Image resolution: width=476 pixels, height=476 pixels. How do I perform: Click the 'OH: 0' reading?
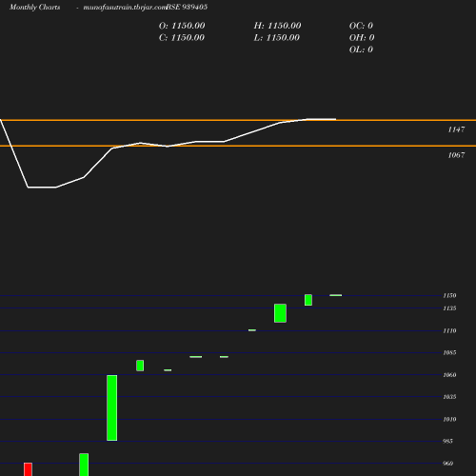362,38
